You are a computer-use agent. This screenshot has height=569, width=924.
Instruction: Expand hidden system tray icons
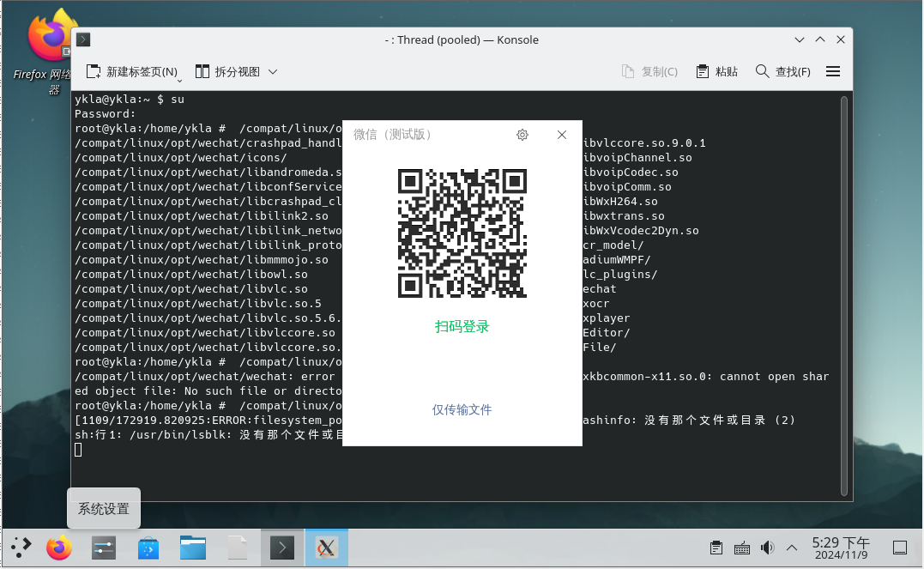point(792,548)
